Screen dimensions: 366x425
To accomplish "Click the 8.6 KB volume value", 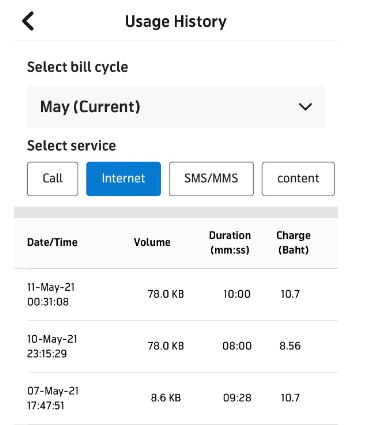I will (166, 398).
